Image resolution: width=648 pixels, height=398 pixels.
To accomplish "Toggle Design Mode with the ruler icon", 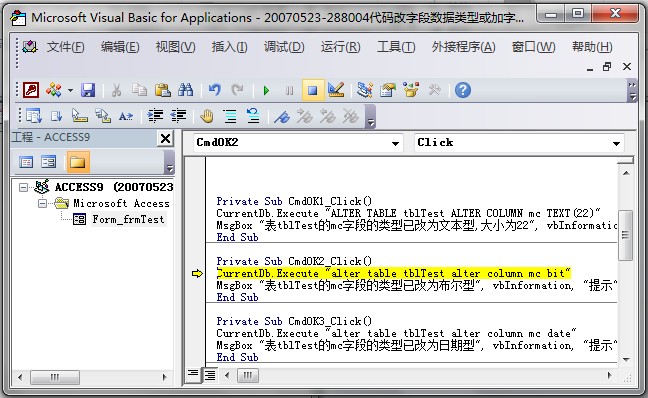I will point(336,90).
